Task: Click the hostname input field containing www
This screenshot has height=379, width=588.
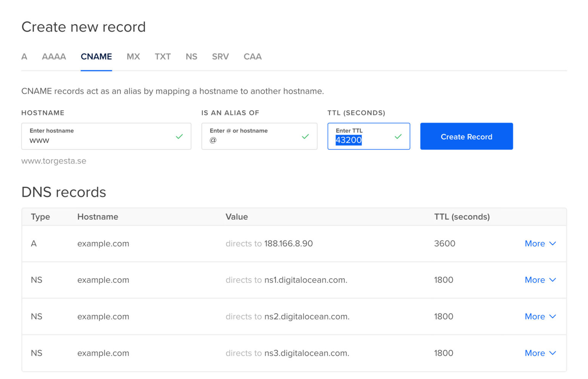Action: click(106, 136)
